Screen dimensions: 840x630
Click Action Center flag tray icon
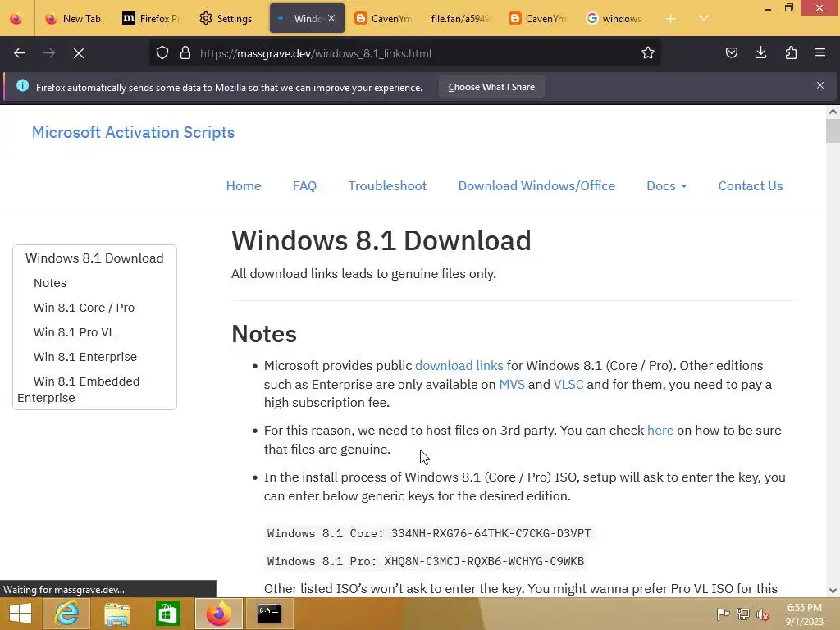click(x=723, y=614)
